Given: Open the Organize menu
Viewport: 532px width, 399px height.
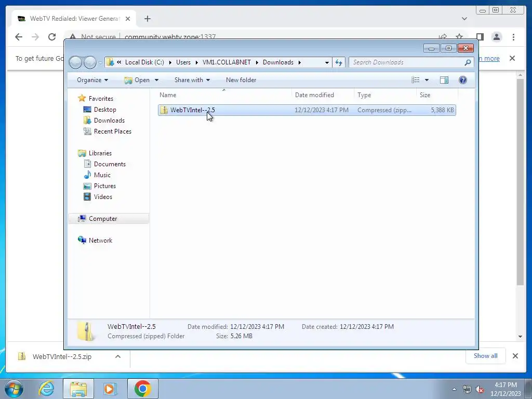Looking at the screenshot, I should pyautogui.click(x=92, y=80).
